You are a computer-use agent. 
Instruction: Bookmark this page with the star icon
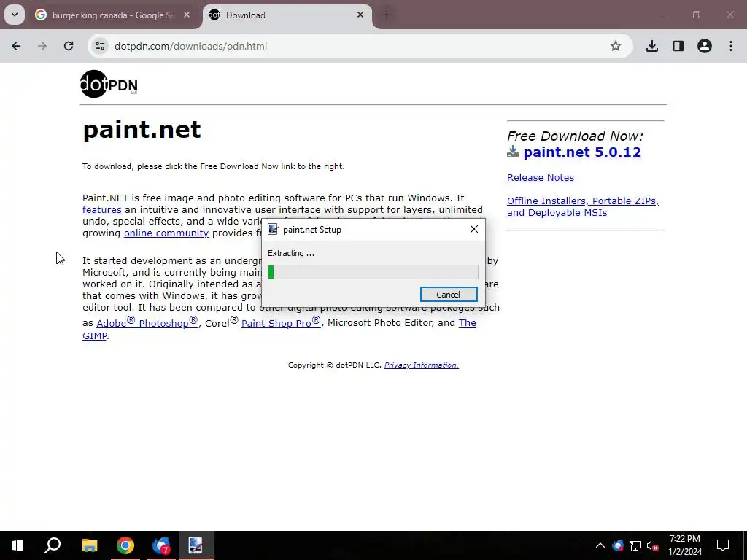click(616, 46)
